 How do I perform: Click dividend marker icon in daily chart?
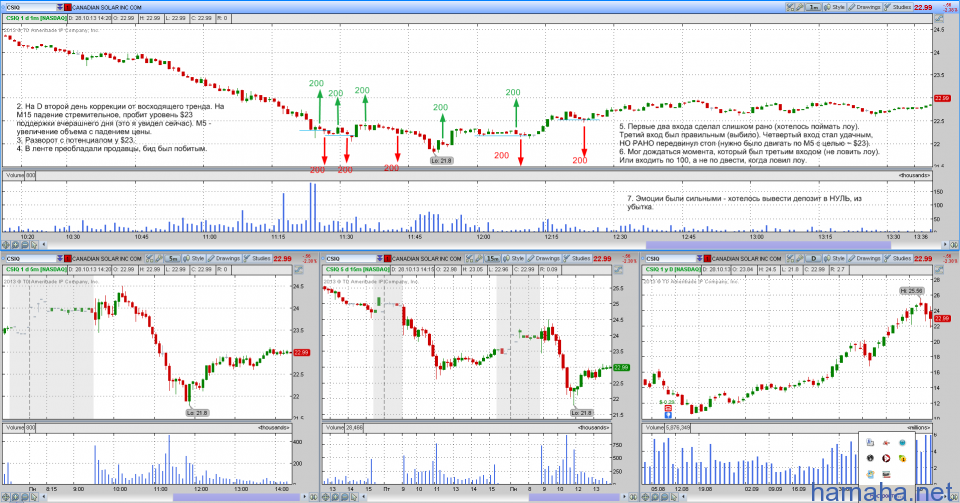(668, 409)
